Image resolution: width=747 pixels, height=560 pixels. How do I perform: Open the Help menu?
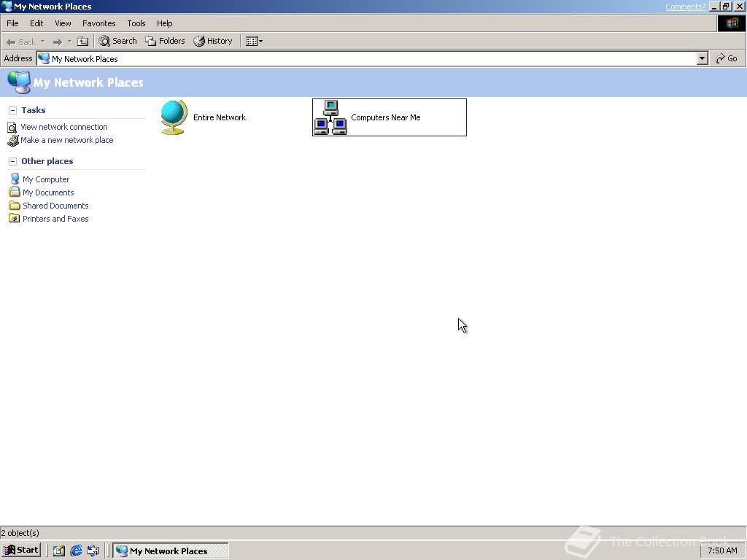pos(165,23)
